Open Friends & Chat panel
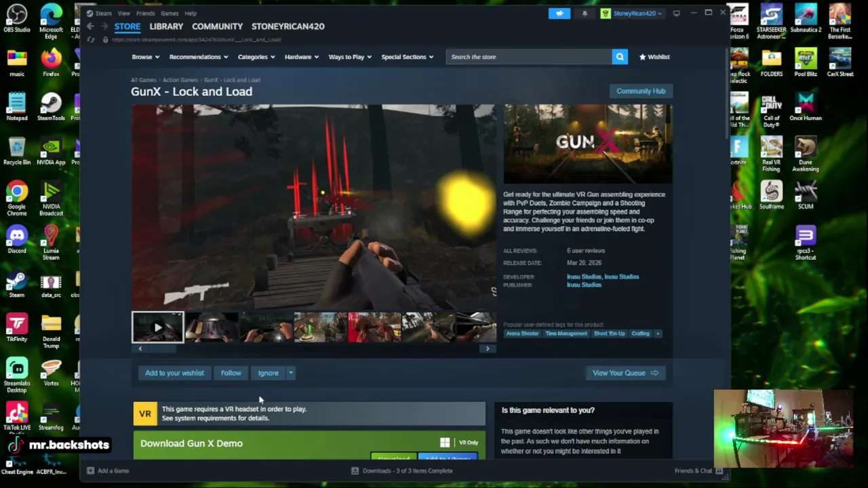The height and width of the screenshot is (488, 868). coord(698,471)
